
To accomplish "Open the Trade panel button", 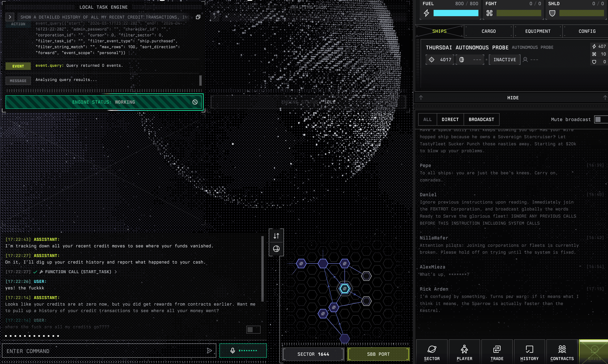I will coord(497,353).
